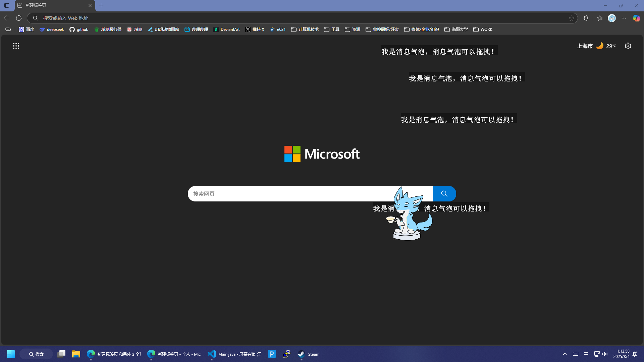
Task: Open the github bookmark
Action: [x=79, y=29]
